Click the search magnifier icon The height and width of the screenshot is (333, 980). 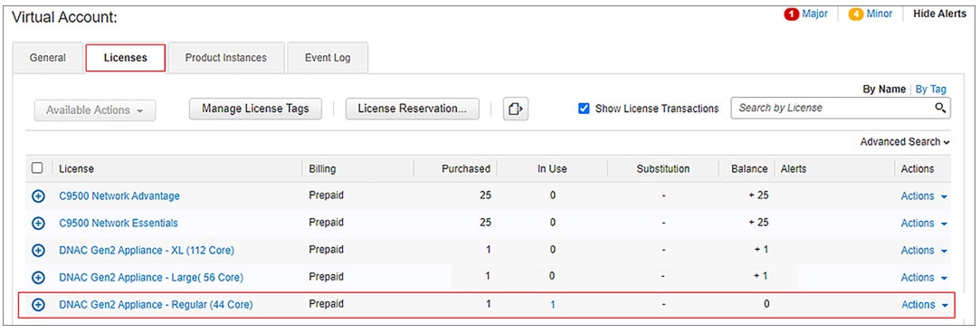tap(940, 108)
